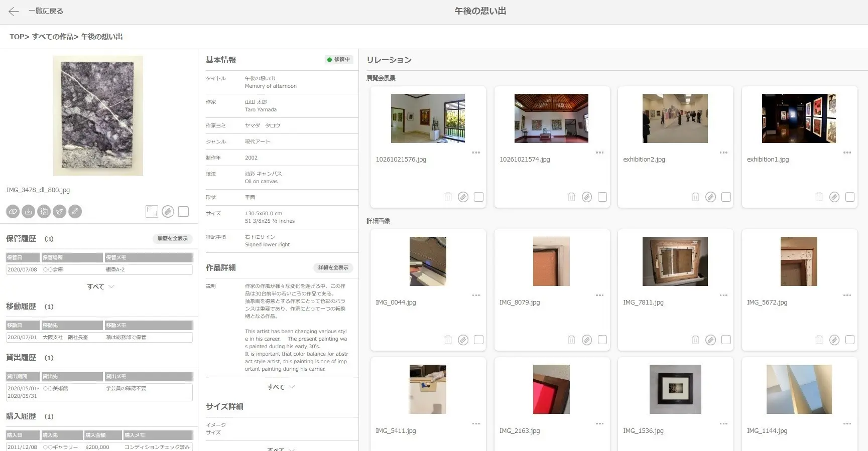Click the $200,000 purchase amount
The width and height of the screenshot is (868, 451).
[97, 447]
